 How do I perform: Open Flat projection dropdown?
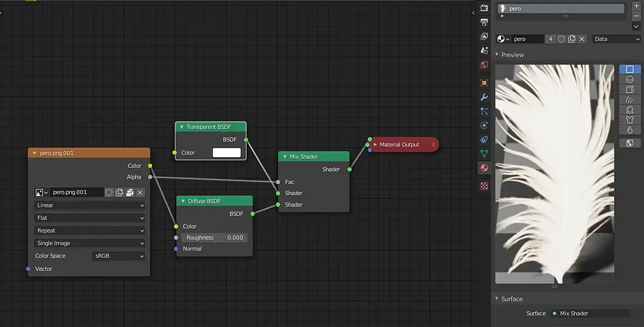90,218
